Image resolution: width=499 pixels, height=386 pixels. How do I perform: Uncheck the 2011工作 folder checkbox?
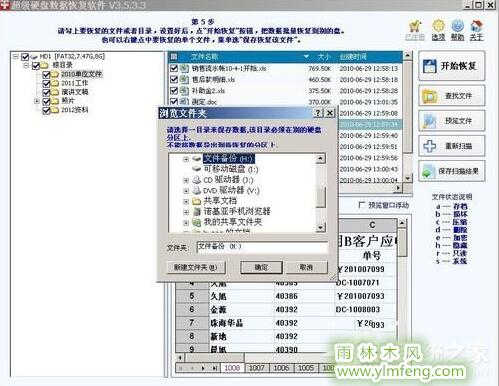point(46,83)
